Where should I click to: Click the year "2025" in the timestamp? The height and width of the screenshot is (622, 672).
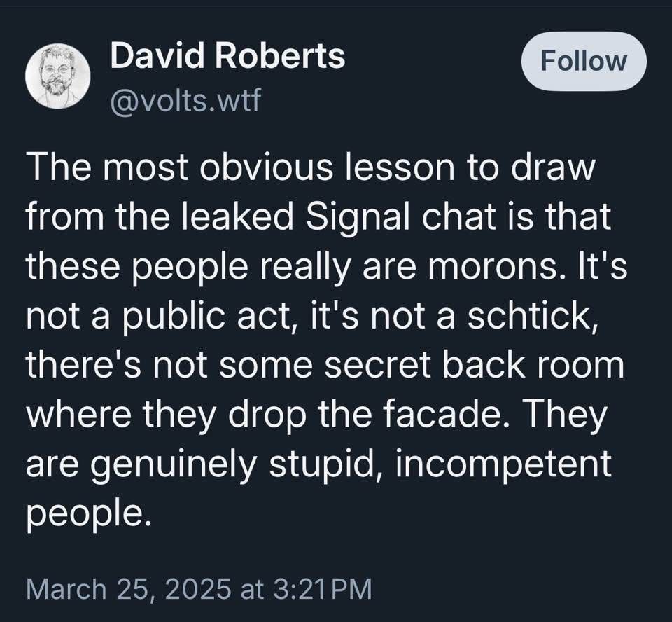pos(197,588)
